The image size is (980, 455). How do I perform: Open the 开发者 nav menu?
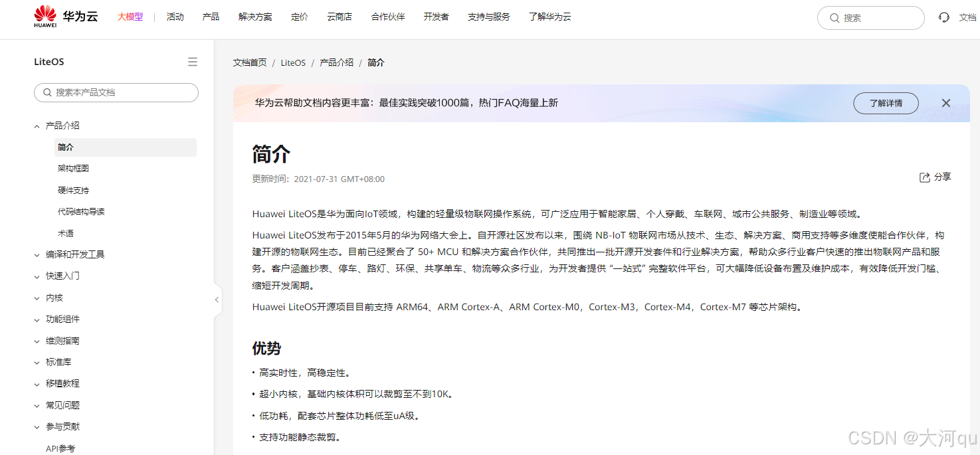tap(437, 17)
